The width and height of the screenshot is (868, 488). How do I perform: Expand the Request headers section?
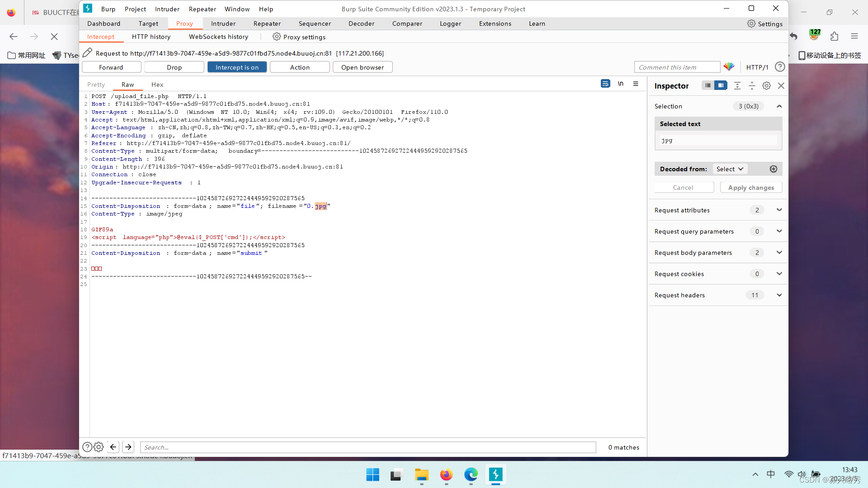pos(779,295)
